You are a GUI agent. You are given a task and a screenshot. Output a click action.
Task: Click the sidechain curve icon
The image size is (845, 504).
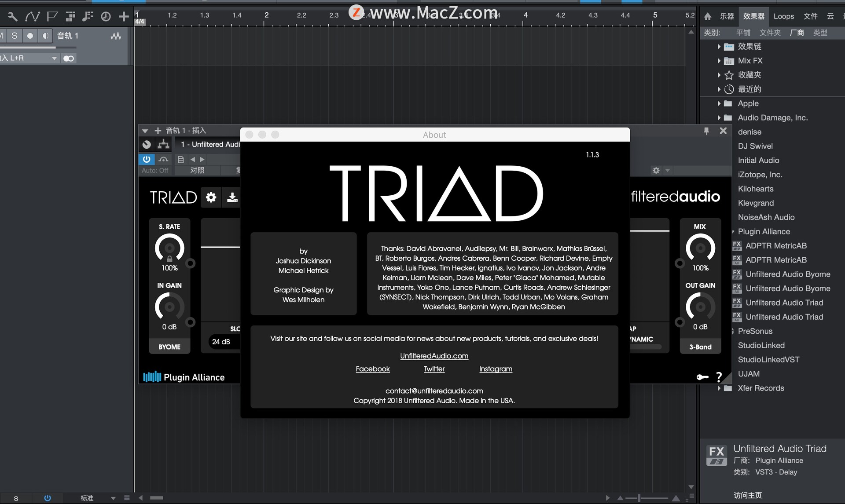click(x=163, y=159)
